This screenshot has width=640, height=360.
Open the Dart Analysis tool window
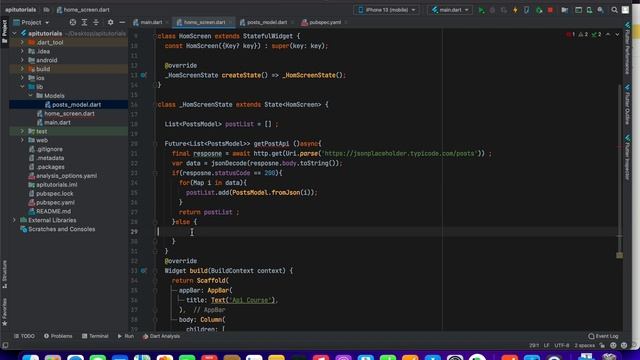[x=161, y=336]
